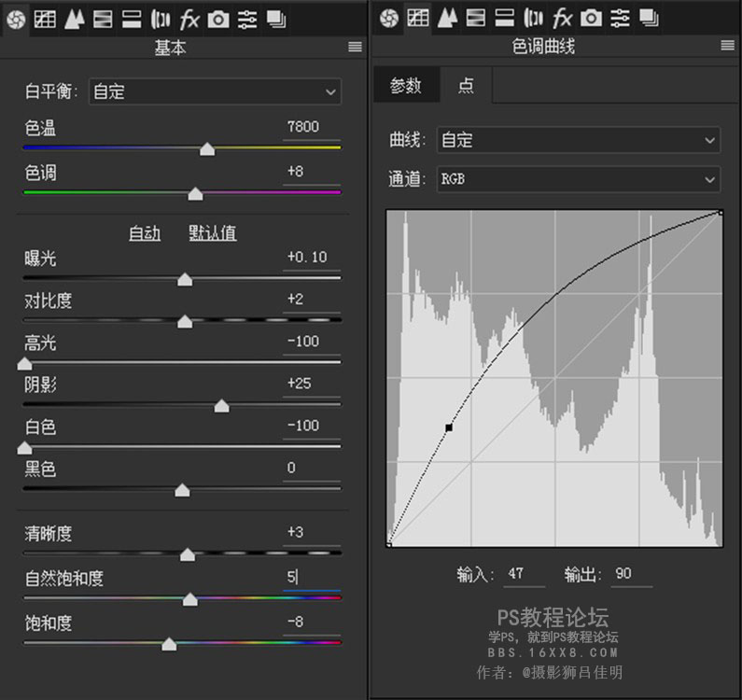This screenshot has height=700, width=742.
Task: Open Lens Corrections icon in left panel
Action: [x=161, y=20]
